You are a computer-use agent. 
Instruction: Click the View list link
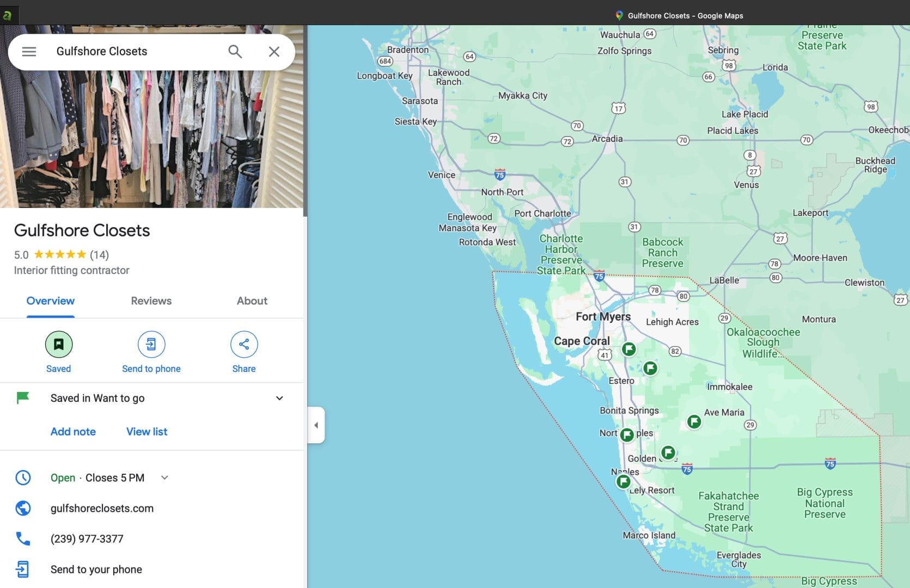pyautogui.click(x=147, y=432)
